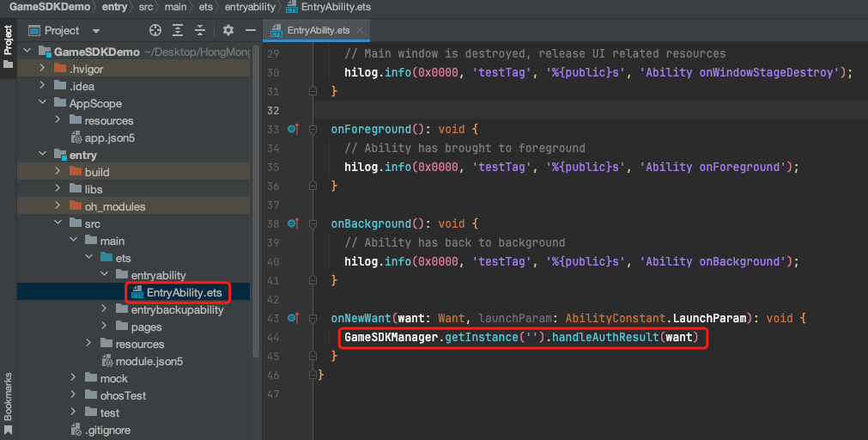The image size is (868, 440).
Task: Open the Bookmarks tool window tab
Action: pyautogui.click(x=8, y=402)
